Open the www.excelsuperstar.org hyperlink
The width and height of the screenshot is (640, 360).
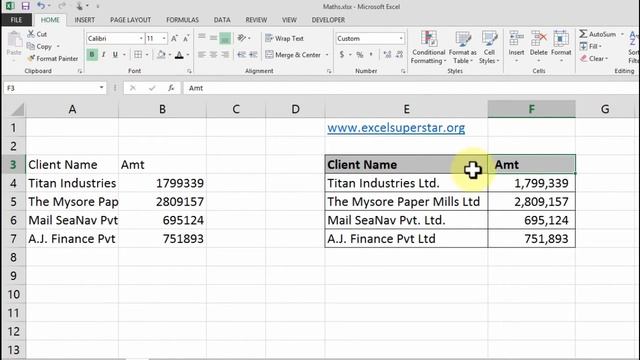396,128
